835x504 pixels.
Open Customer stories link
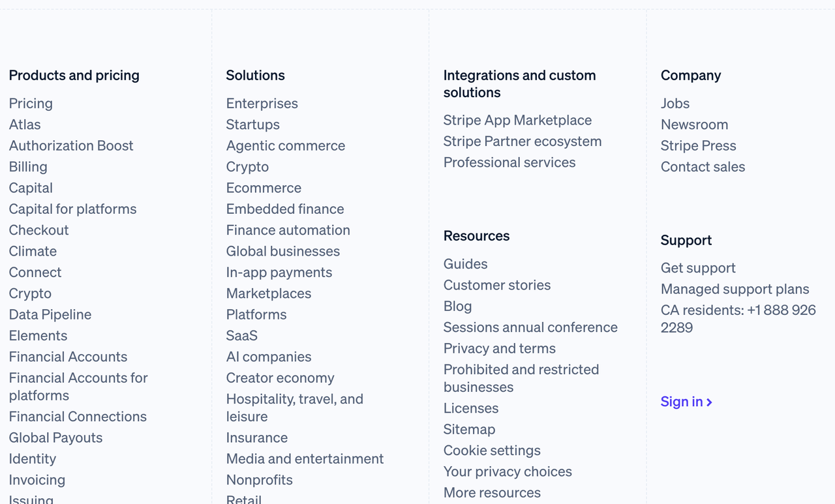496,285
